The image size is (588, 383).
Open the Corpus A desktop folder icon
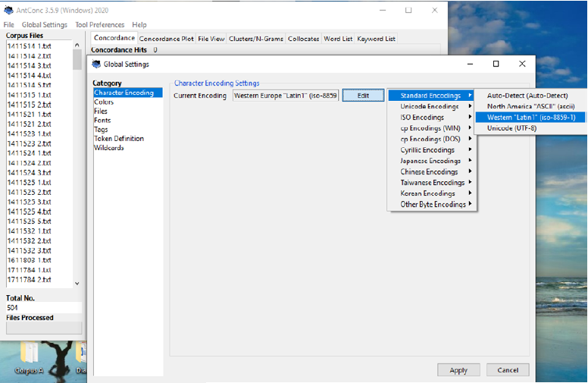pyautogui.click(x=30, y=356)
